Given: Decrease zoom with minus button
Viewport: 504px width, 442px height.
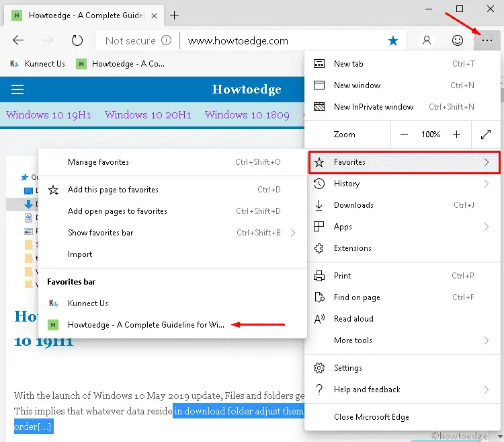Looking at the screenshot, I should click(404, 134).
